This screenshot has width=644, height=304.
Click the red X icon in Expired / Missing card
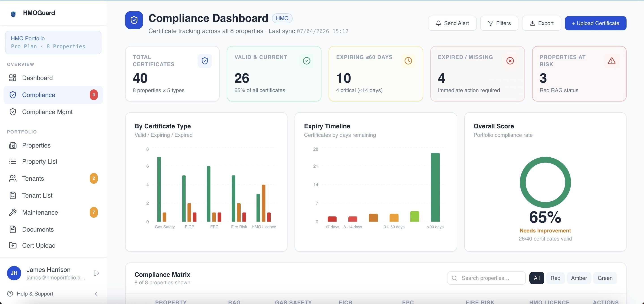(510, 61)
